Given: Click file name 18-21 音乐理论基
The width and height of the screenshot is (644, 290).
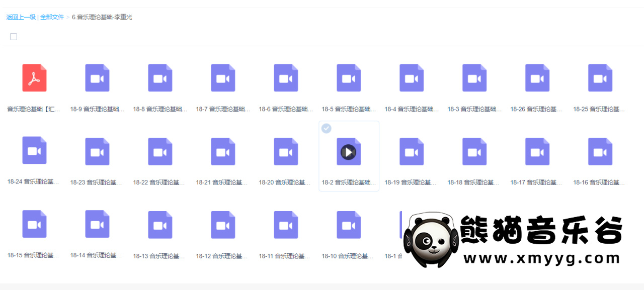Looking at the screenshot, I should [x=223, y=182].
